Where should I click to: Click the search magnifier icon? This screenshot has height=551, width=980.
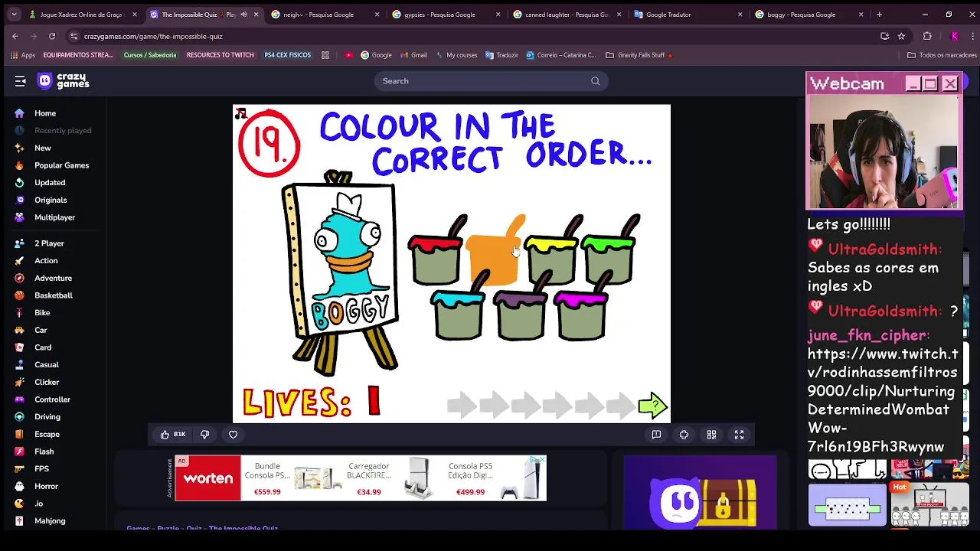click(x=595, y=81)
